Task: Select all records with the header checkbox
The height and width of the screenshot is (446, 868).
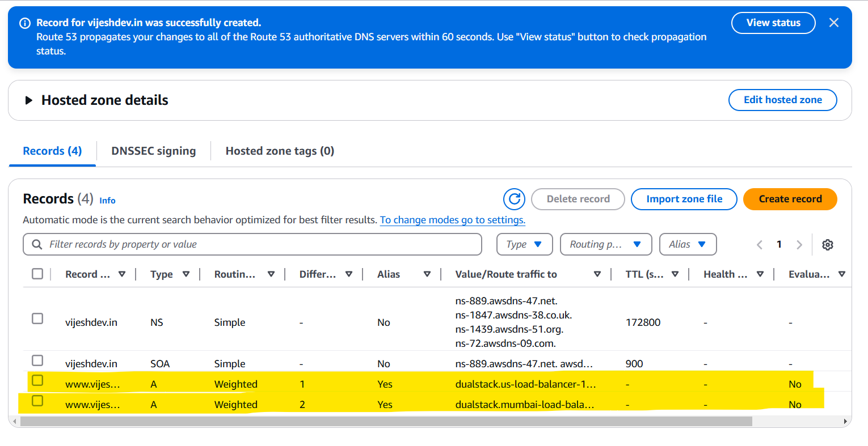Action: pos(37,273)
